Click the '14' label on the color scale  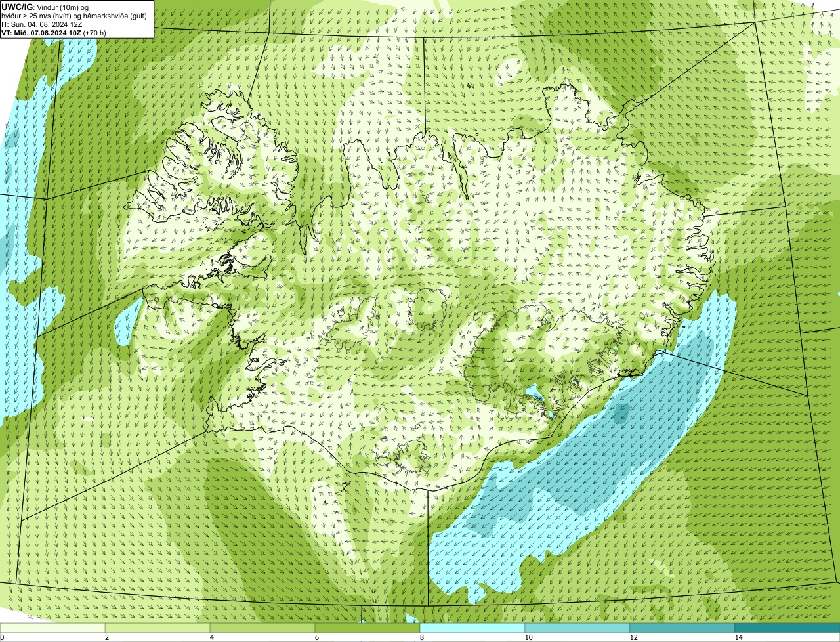point(738,637)
